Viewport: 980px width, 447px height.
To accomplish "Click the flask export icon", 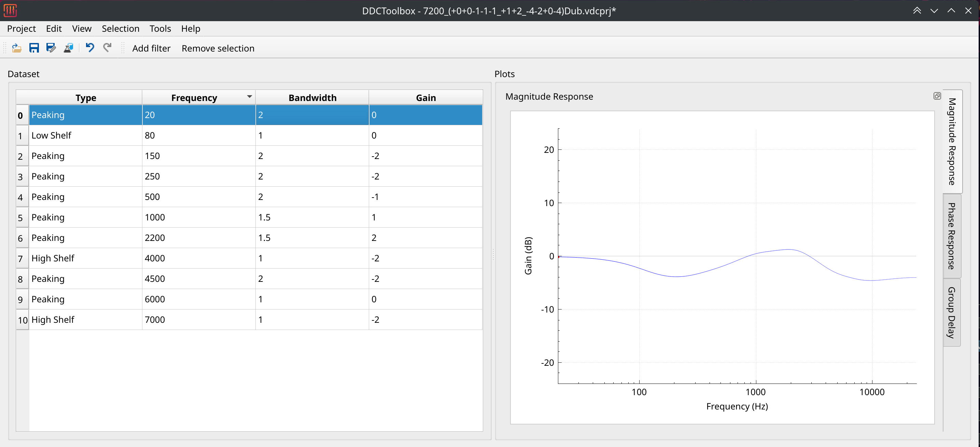I will (69, 48).
